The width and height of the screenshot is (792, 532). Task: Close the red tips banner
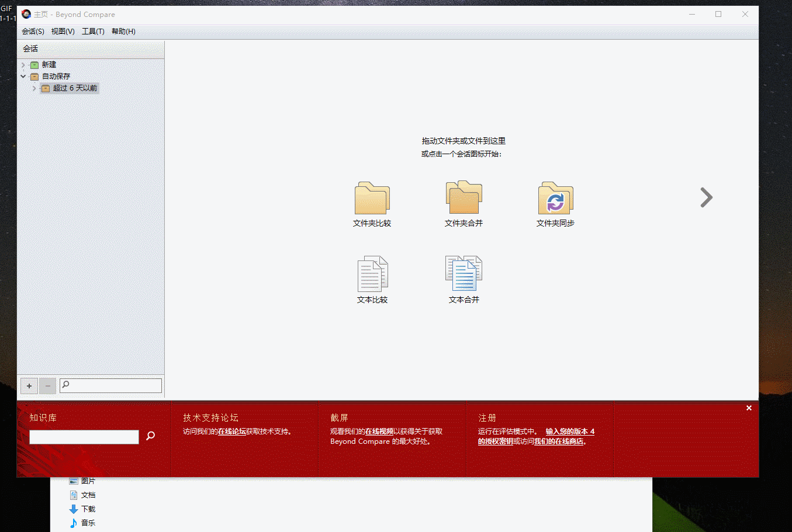tap(749, 408)
